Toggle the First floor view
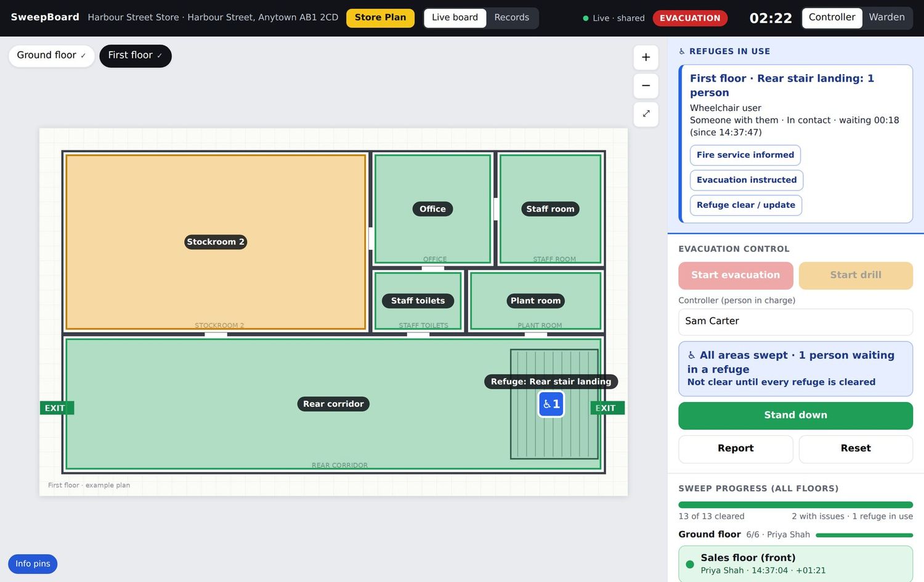Screen dimensions: 924x582 click(136, 55)
